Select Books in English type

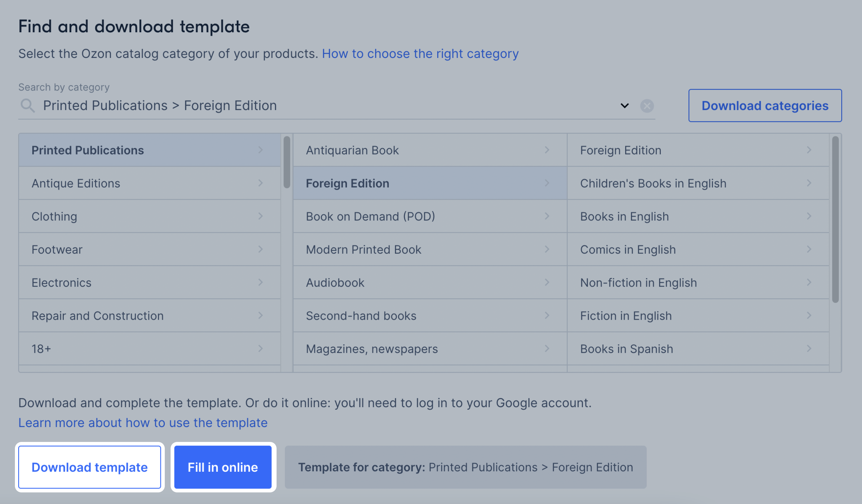click(x=698, y=217)
